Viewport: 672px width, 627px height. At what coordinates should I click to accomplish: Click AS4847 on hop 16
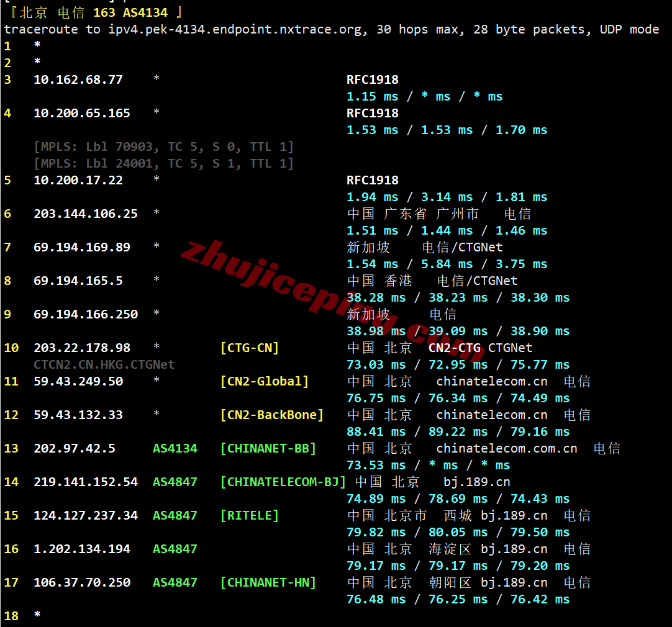click(x=175, y=549)
